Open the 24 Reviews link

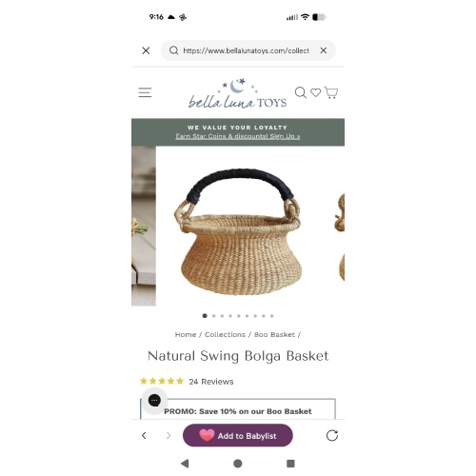[211, 382]
